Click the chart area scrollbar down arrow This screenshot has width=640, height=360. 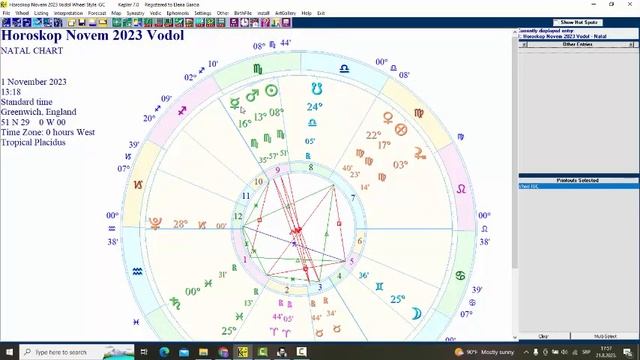515,338
